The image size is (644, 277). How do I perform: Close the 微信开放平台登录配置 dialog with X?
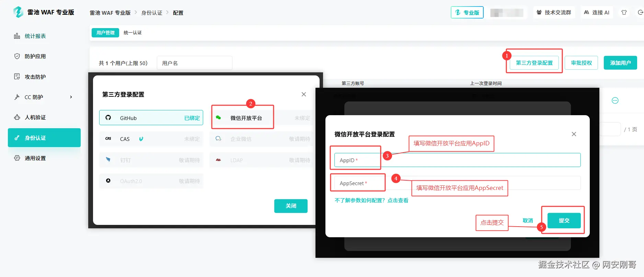(x=574, y=134)
